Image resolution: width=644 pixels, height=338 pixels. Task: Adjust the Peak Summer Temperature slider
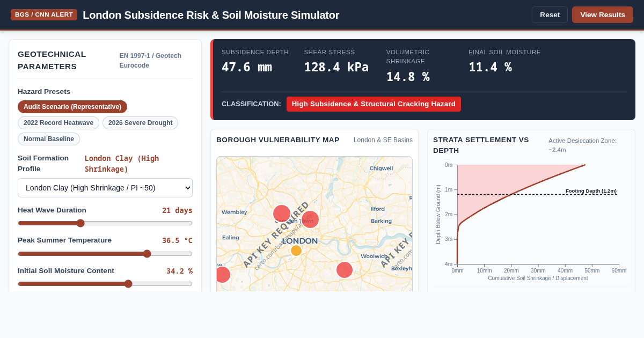[105, 254]
